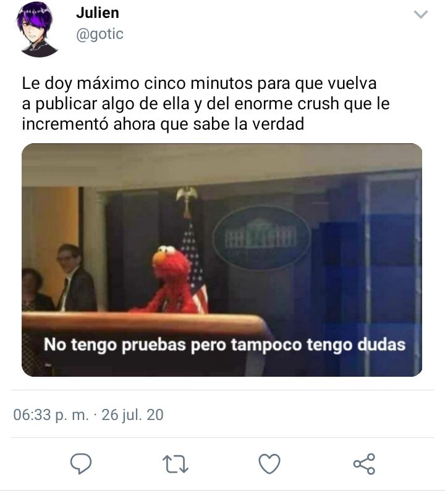Click the White House logo in the image
Screen dimensions: 445x504
(x=261, y=237)
